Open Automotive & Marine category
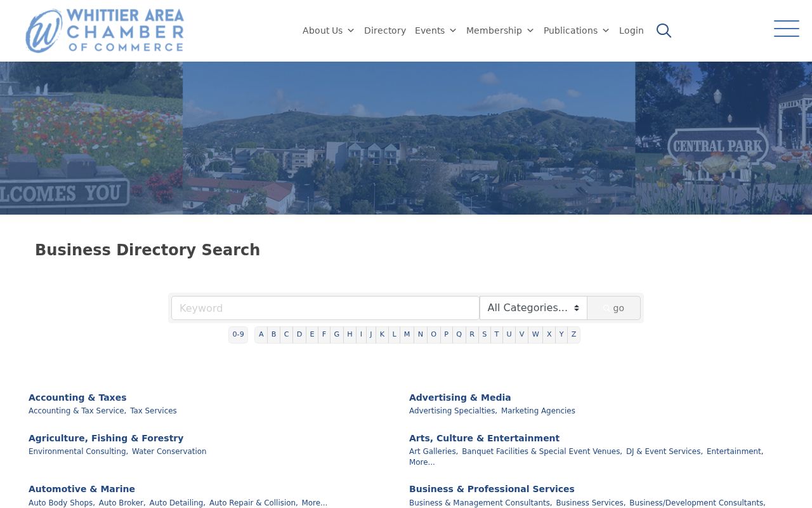812x508 pixels. 82,489
